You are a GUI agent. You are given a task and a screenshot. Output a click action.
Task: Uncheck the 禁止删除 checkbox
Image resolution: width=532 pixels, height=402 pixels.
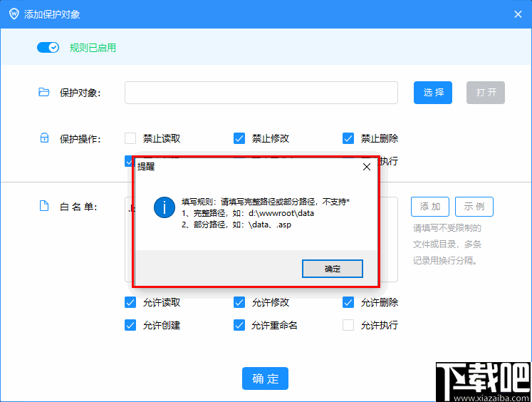pyautogui.click(x=348, y=138)
